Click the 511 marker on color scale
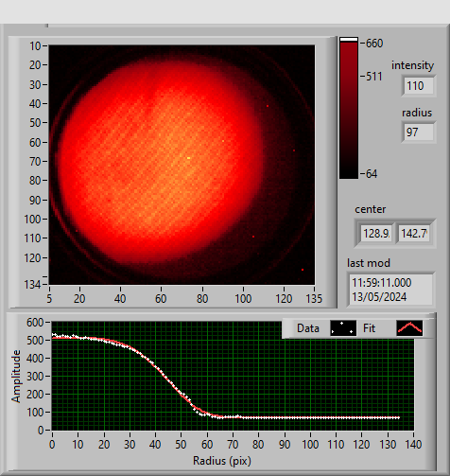 [374, 77]
